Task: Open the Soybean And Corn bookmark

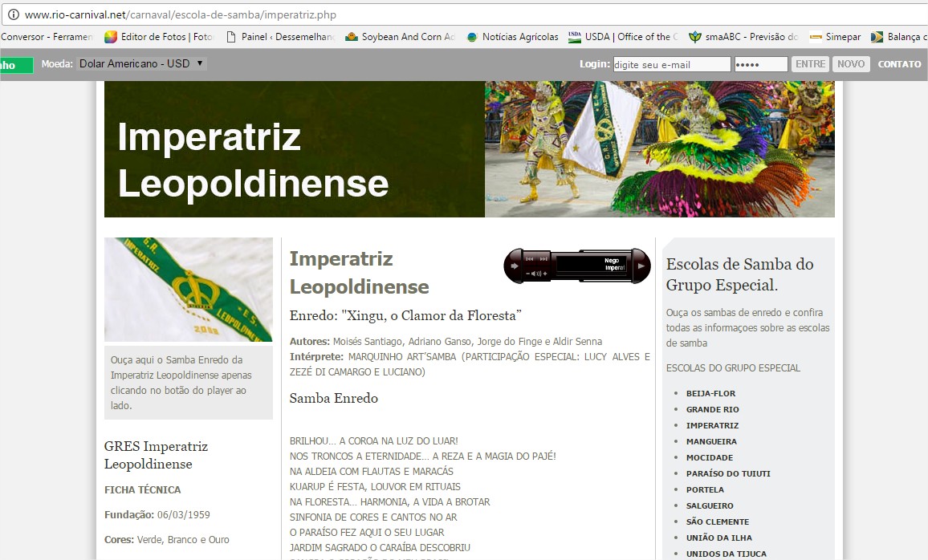Action: coord(400,37)
